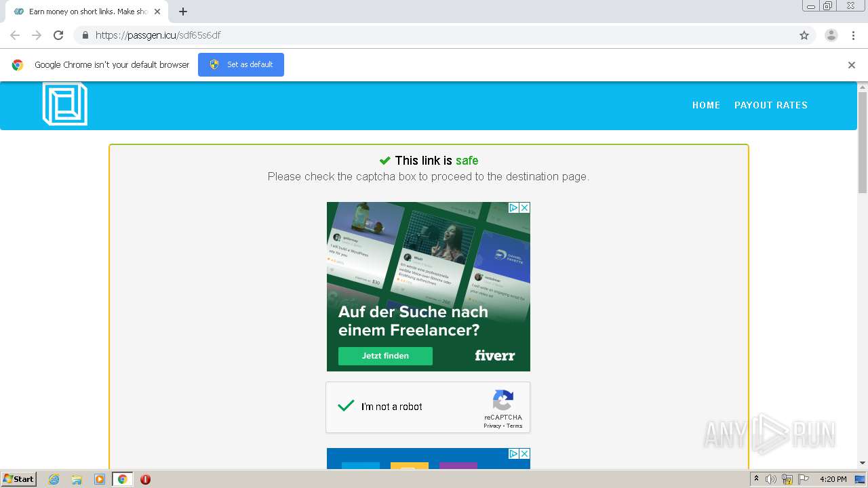Click the reCAPTCHA logo
Image resolution: width=868 pixels, height=488 pixels.
coord(503,400)
